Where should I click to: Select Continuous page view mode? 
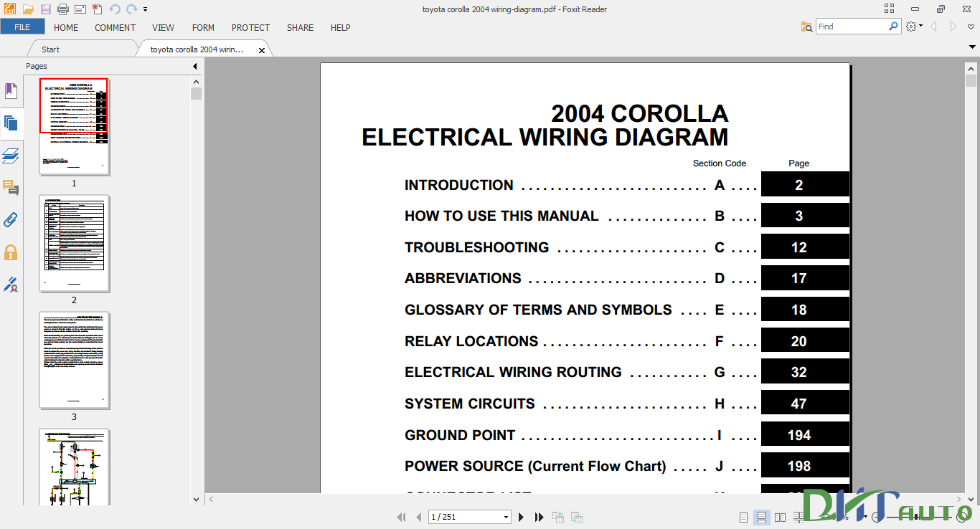[x=762, y=517]
